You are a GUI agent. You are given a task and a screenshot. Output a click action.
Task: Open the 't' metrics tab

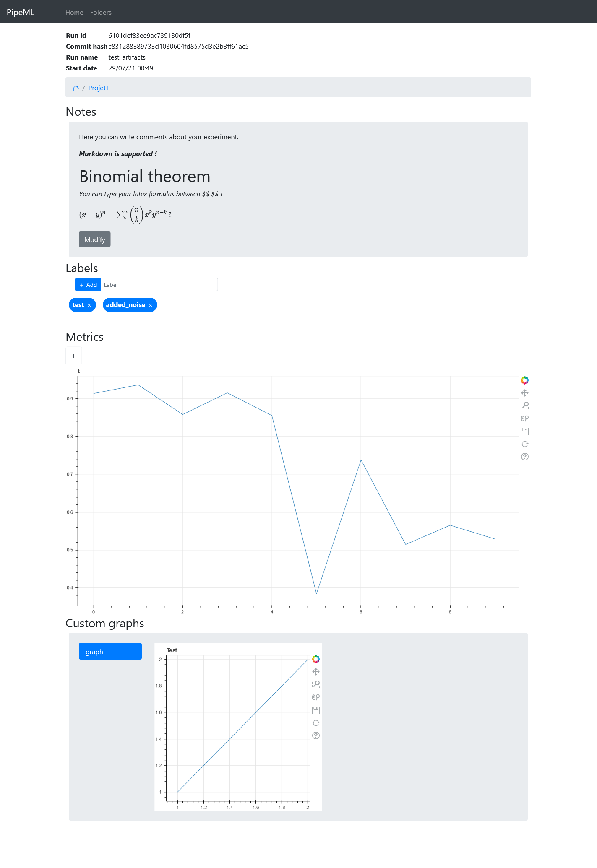[73, 356]
